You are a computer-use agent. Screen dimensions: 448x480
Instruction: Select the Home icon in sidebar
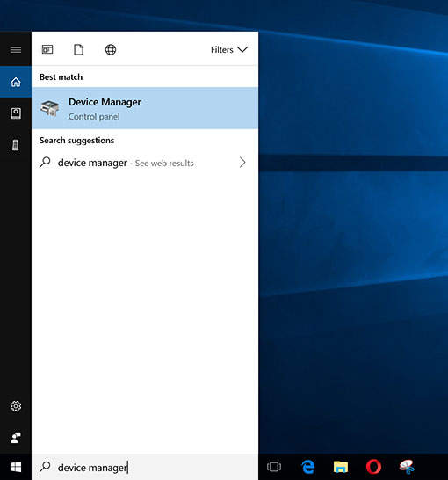[x=16, y=82]
